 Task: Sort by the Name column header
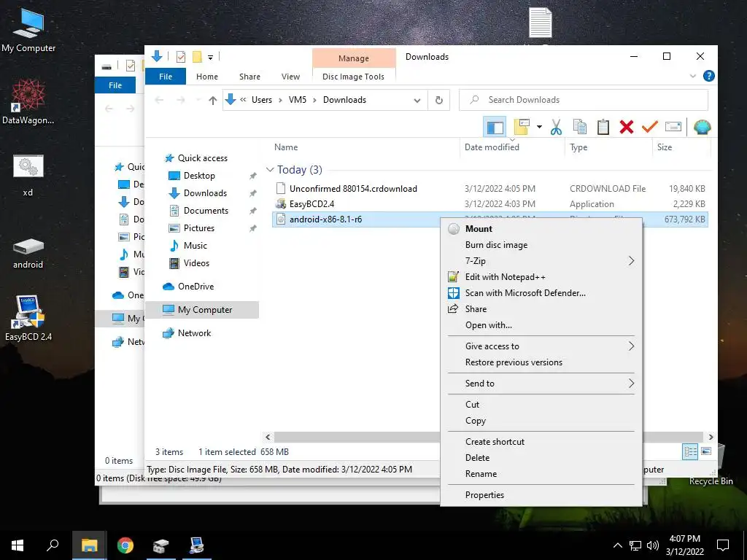pos(286,147)
